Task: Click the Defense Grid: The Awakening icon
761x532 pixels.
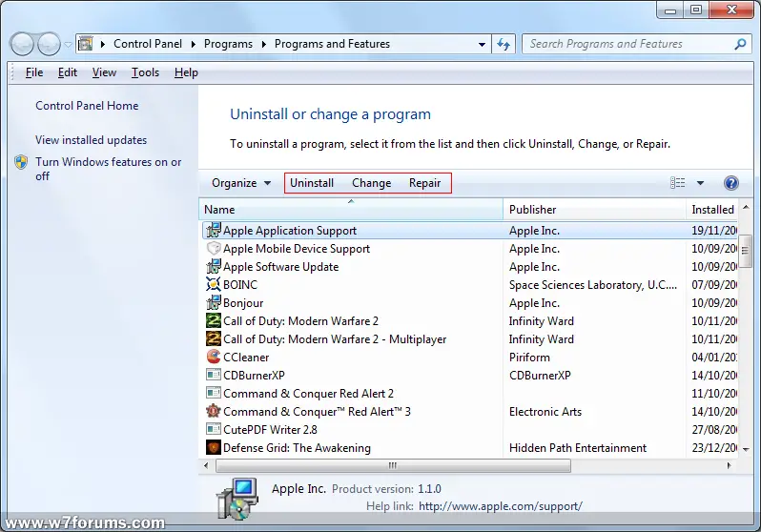Action: [214, 447]
